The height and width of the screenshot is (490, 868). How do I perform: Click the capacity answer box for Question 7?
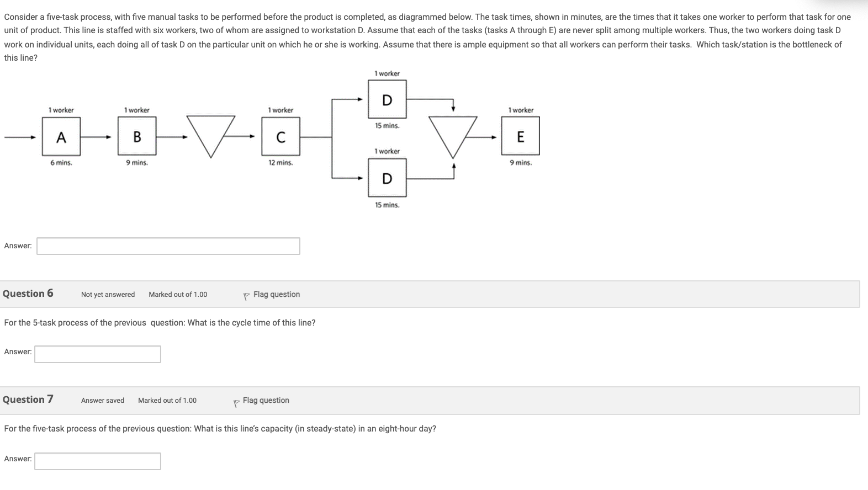click(x=97, y=461)
